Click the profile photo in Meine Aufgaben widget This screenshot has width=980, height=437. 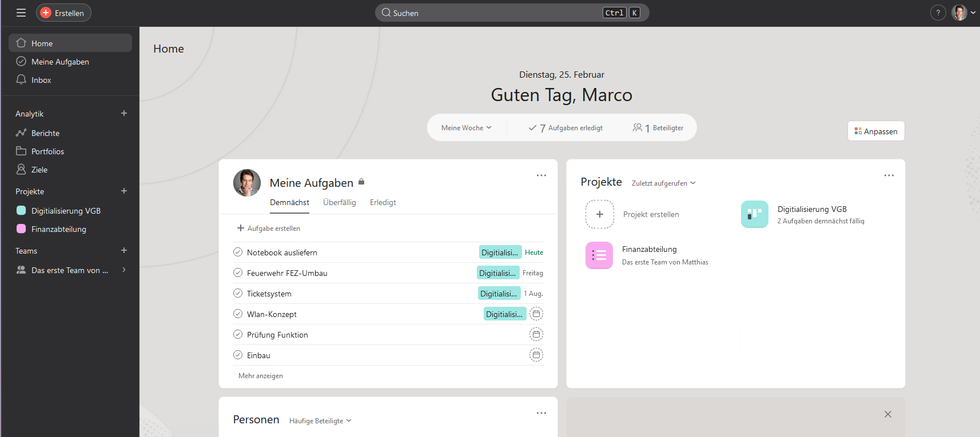tap(247, 183)
